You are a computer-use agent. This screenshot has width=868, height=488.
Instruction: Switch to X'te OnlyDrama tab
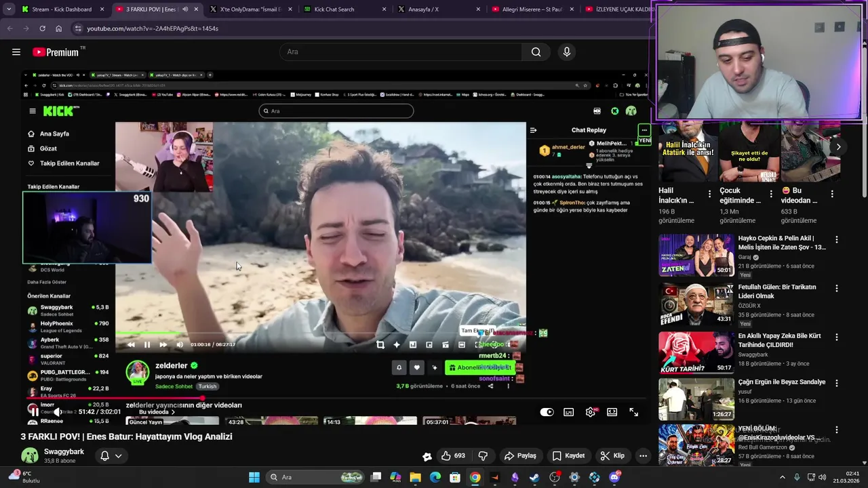[x=252, y=9]
